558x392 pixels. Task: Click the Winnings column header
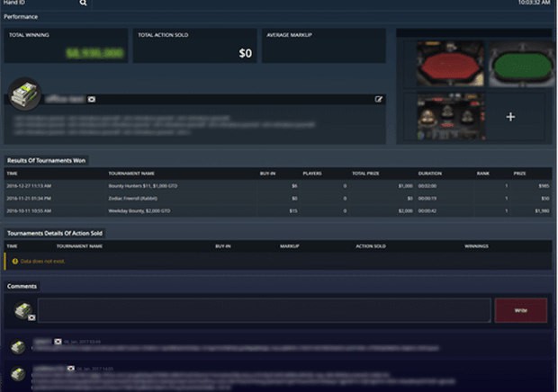476,246
